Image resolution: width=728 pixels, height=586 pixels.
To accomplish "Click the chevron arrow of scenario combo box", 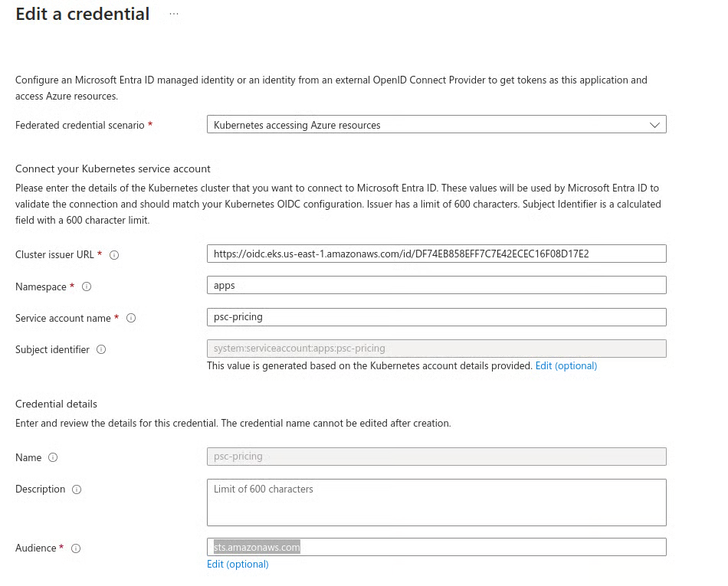I will click(x=654, y=125).
